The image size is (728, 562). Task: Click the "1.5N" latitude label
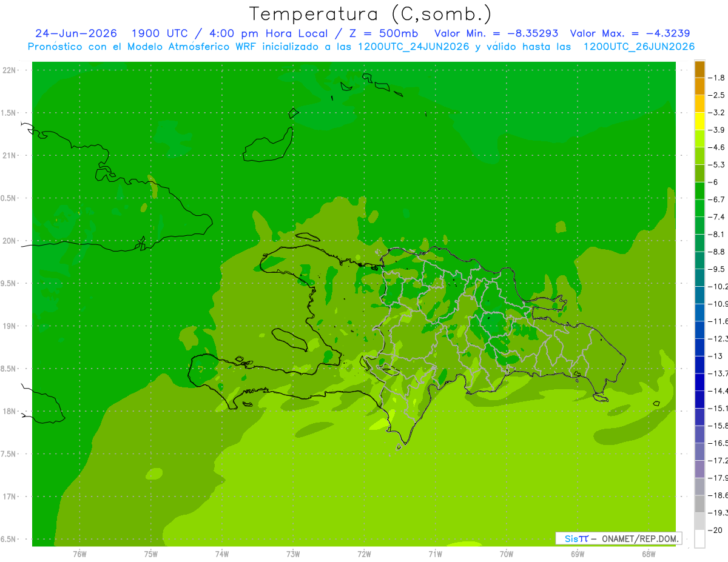(8, 113)
